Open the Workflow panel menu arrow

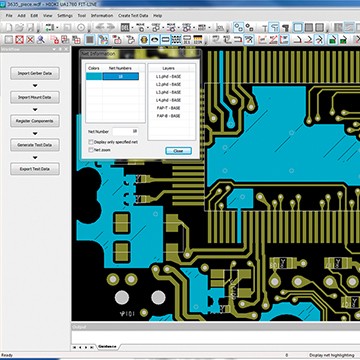pos(54,49)
